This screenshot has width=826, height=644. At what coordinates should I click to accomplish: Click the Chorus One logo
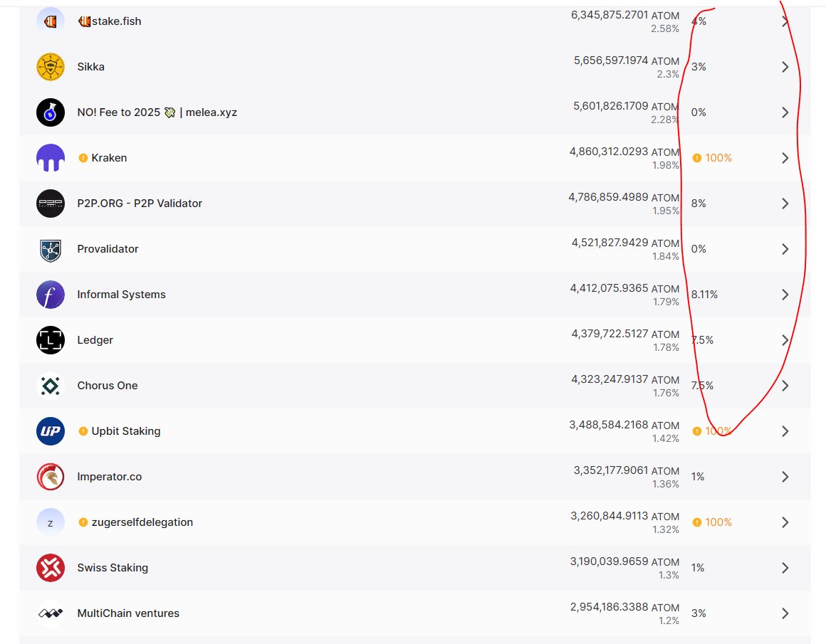pos(51,386)
